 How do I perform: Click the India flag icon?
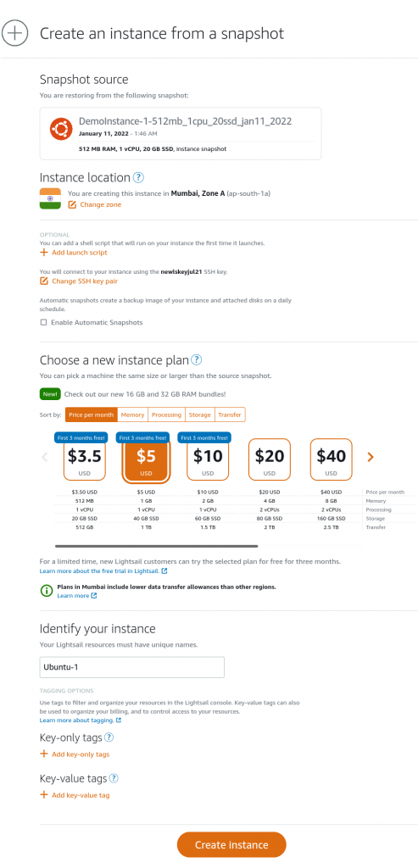(50, 198)
